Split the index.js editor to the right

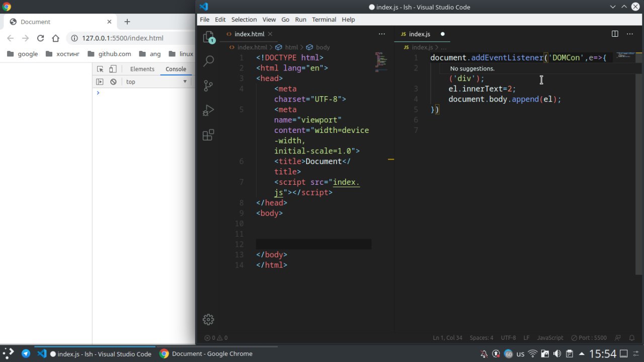(615, 34)
